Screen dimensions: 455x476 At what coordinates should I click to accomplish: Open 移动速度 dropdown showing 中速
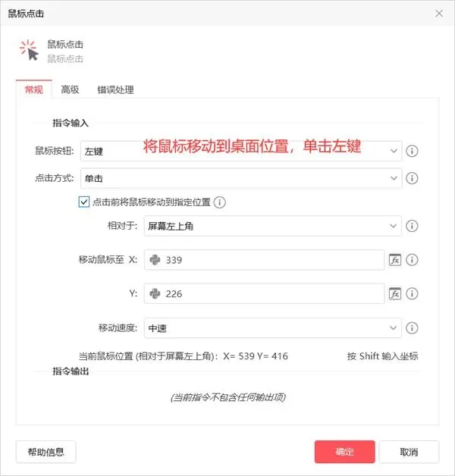point(272,328)
